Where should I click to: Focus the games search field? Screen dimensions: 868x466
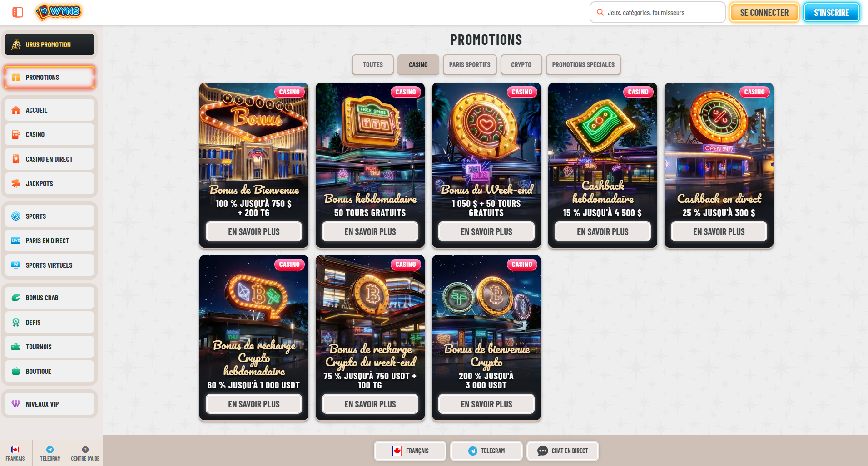tap(657, 13)
